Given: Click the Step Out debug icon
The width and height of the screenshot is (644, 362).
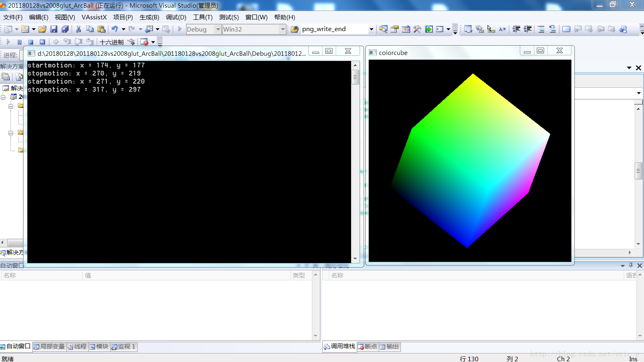Looking at the screenshot, I should coord(90,42).
